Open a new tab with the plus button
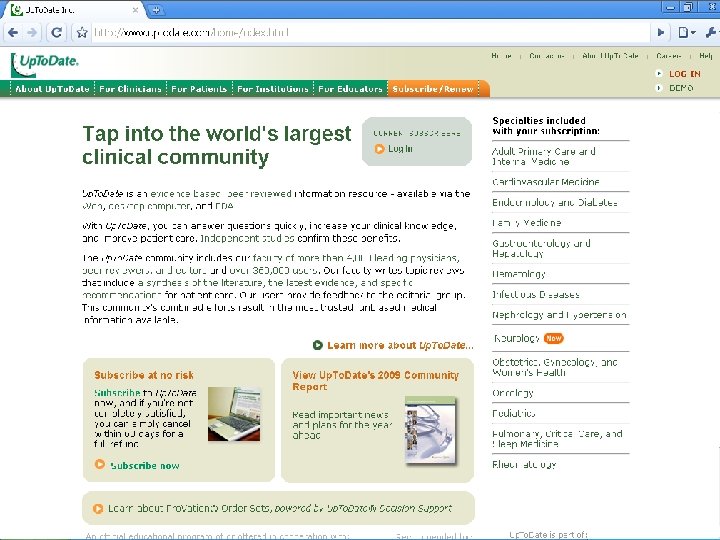The width and height of the screenshot is (720, 540). pyautogui.click(x=156, y=9)
